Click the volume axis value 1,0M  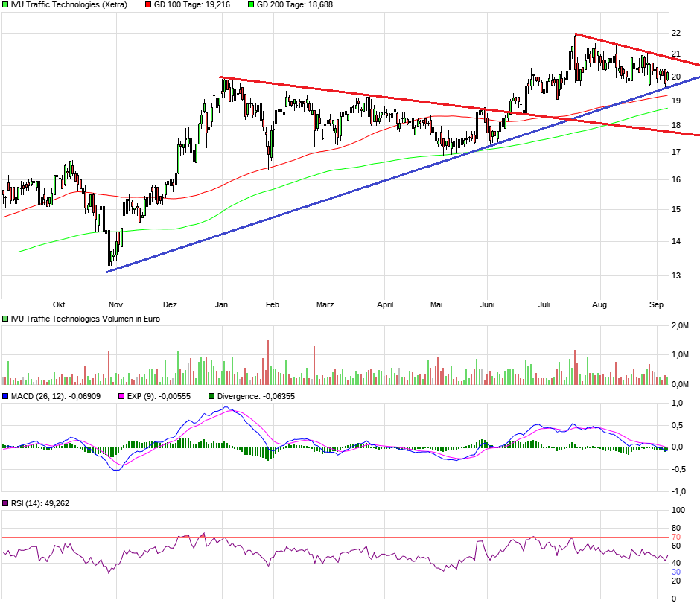click(680, 355)
